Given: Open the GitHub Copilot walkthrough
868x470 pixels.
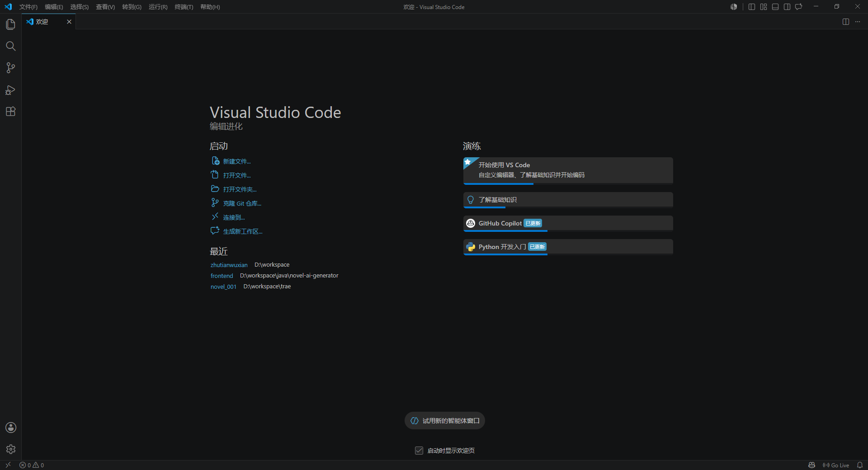Looking at the screenshot, I should (x=568, y=224).
